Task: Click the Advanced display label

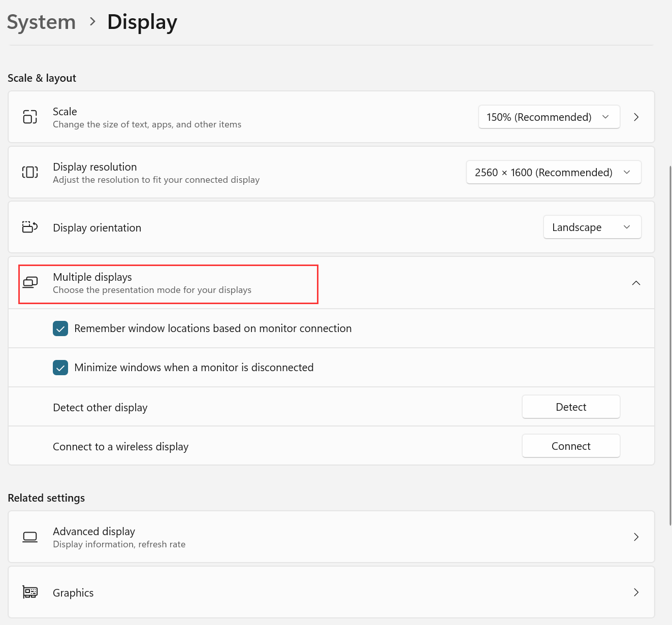Action: 94,531
